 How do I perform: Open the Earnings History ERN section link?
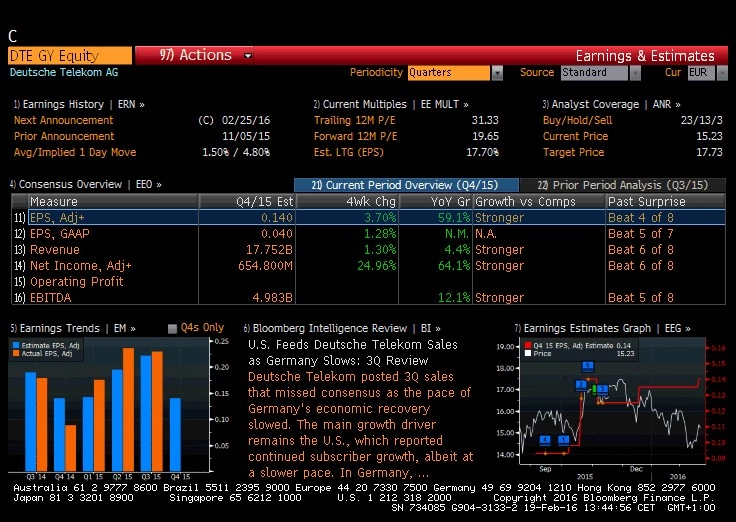[x=79, y=104]
